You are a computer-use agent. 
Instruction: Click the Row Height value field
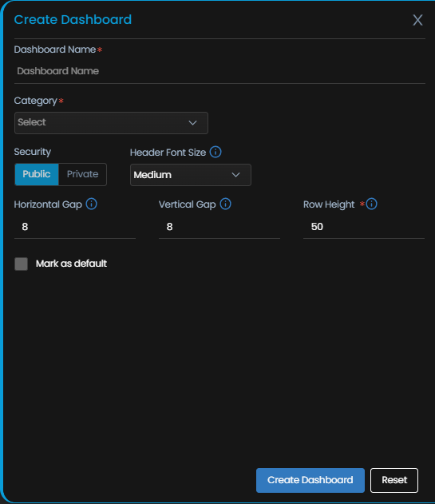[364, 227]
